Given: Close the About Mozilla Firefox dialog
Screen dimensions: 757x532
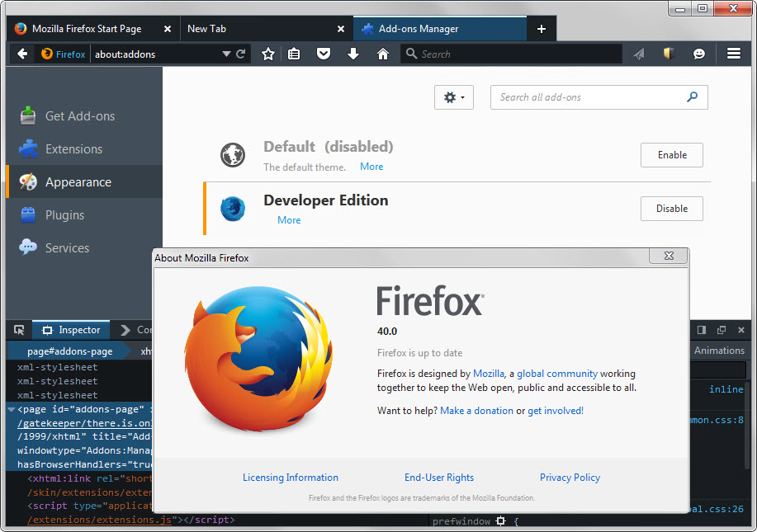Looking at the screenshot, I should (x=669, y=256).
